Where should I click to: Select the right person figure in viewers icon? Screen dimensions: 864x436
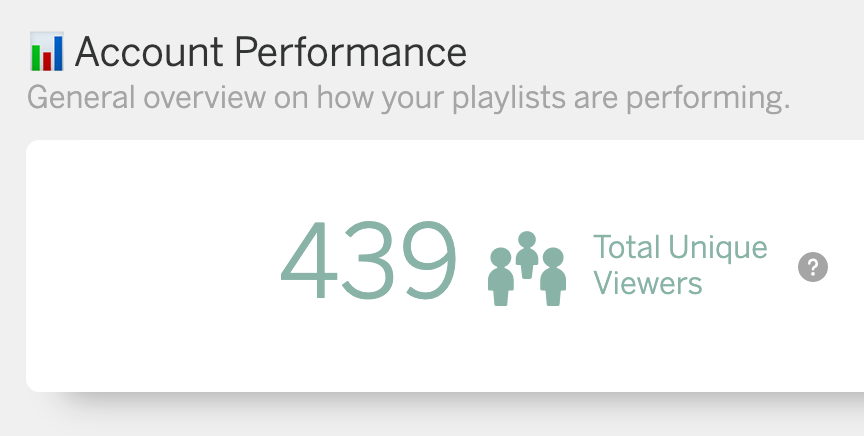point(553,277)
